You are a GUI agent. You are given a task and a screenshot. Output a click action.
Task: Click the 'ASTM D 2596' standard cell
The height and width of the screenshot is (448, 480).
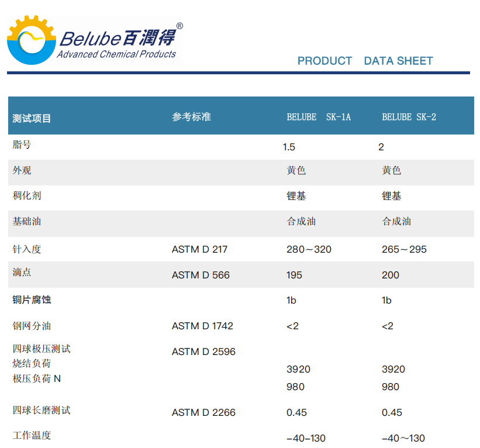pos(203,352)
